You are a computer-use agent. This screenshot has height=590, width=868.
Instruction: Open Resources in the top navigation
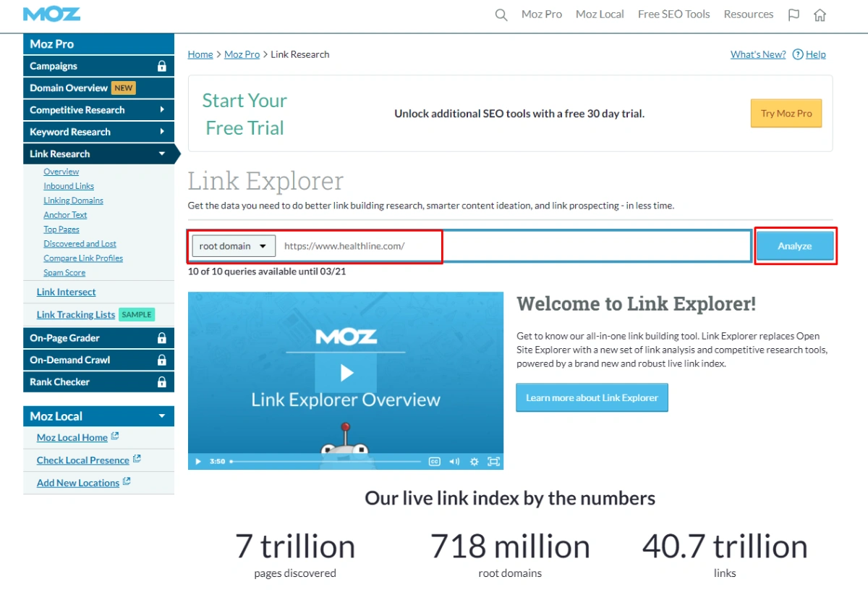[749, 14]
